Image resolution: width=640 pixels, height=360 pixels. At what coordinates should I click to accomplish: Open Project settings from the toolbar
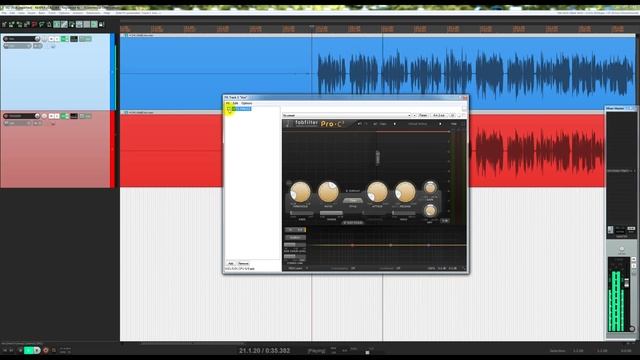tap(27, 24)
